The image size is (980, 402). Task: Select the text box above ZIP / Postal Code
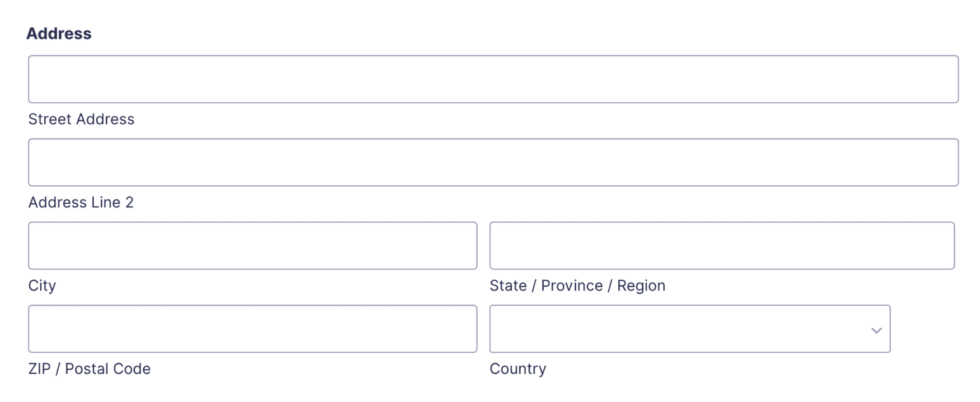click(253, 329)
